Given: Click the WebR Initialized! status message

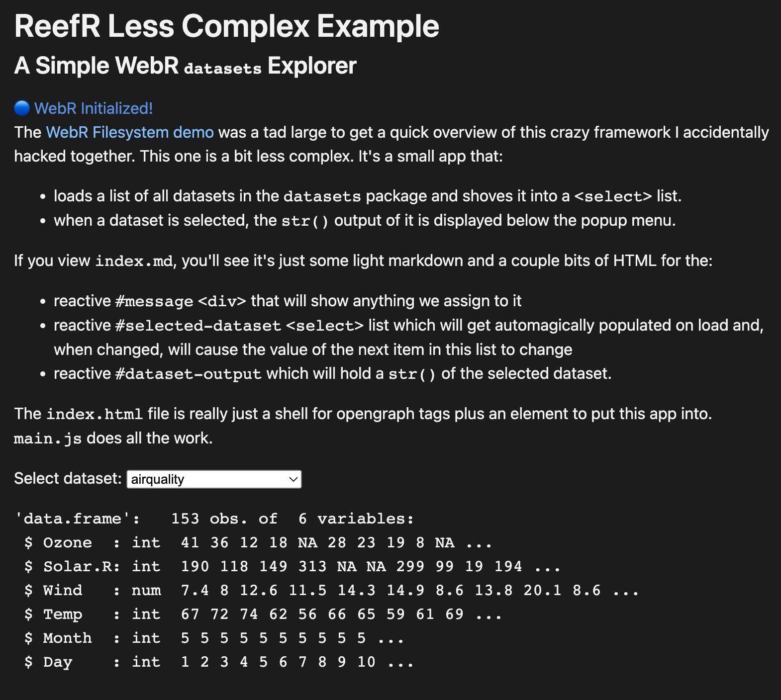Looking at the screenshot, I should coord(93,108).
